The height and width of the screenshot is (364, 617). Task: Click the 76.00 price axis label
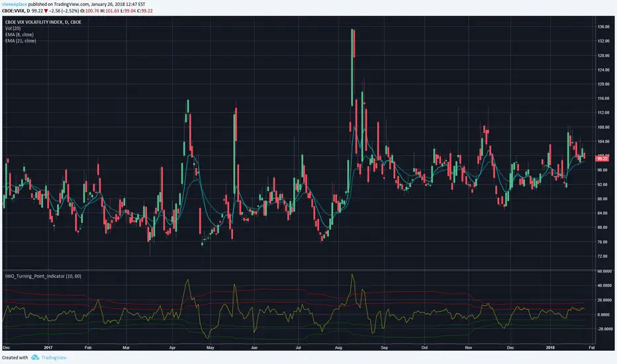pyautogui.click(x=603, y=242)
